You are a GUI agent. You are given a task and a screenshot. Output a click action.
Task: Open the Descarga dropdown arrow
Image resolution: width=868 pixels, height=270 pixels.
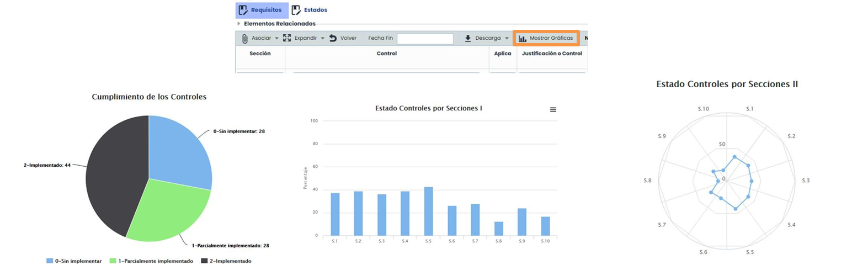[507, 39]
